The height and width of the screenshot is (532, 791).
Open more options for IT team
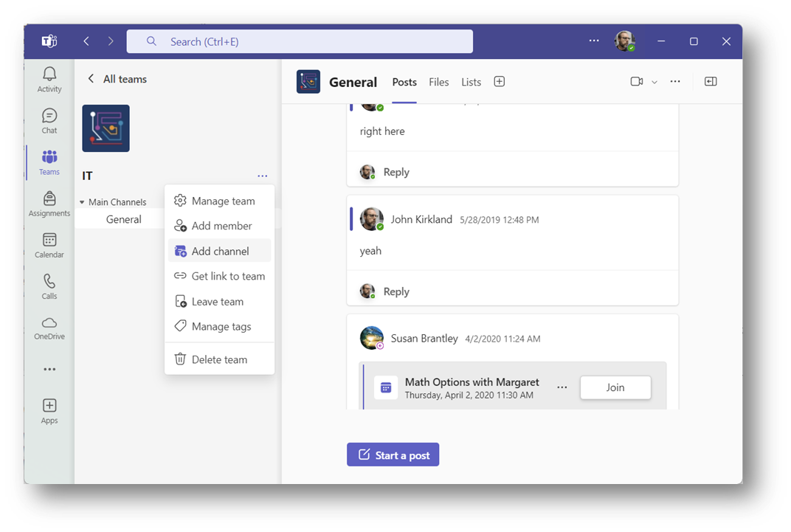(x=263, y=176)
